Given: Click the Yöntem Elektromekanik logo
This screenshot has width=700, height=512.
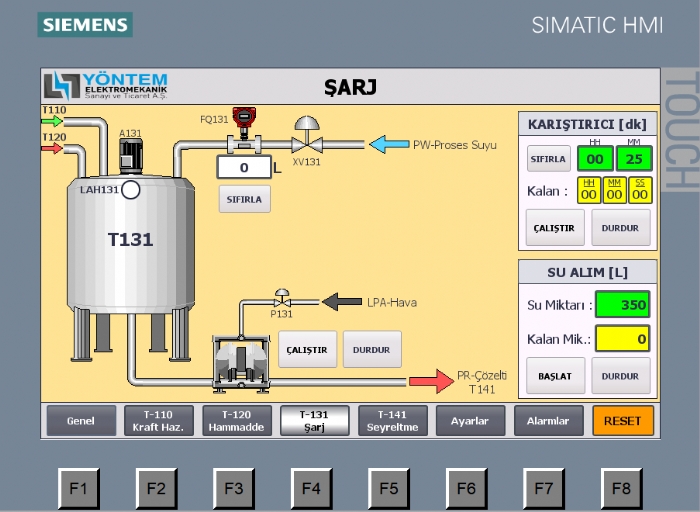Looking at the screenshot, I should [105, 86].
